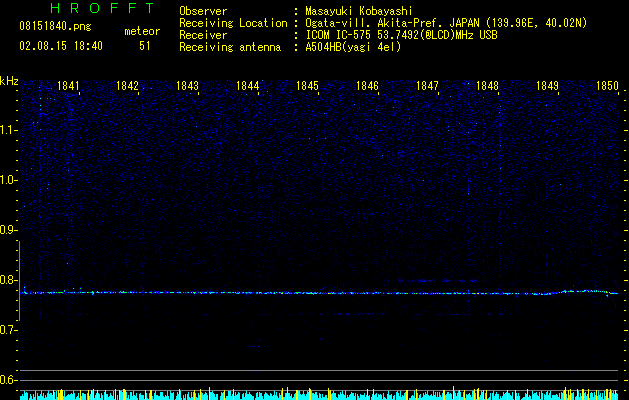Click time marker 1847
Screen dimensions: 629x400
coord(428,86)
